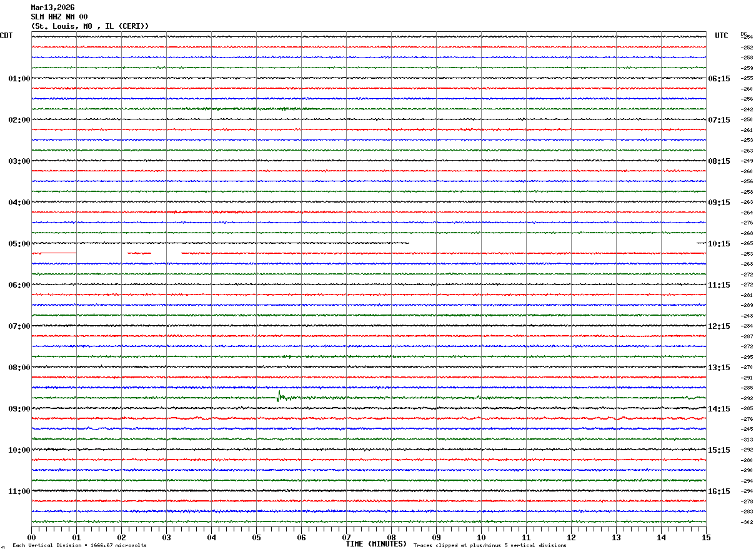Click the Each Vertical Division scale note
The width and height of the screenshot is (756, 554).
80,546
